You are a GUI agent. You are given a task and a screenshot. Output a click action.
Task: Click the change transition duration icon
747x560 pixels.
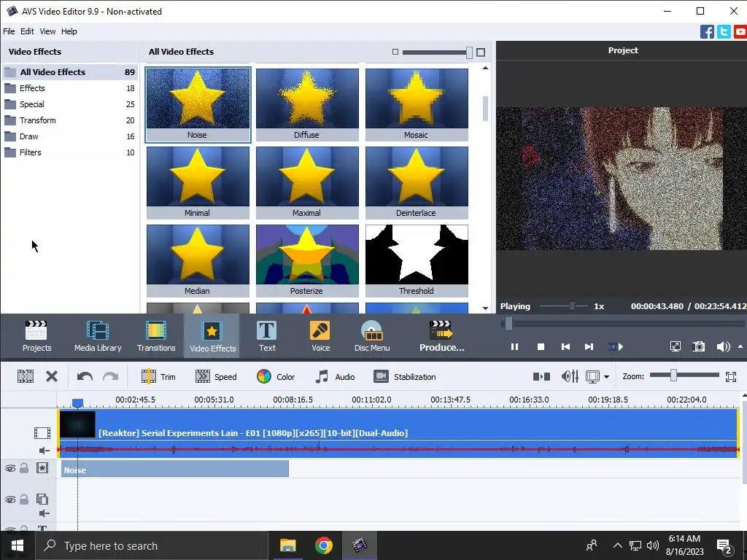(541, 377)
